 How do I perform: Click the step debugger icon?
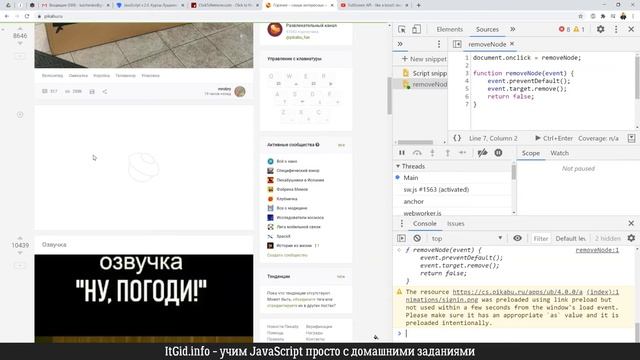pyautogui.click(x=462, y=153)
